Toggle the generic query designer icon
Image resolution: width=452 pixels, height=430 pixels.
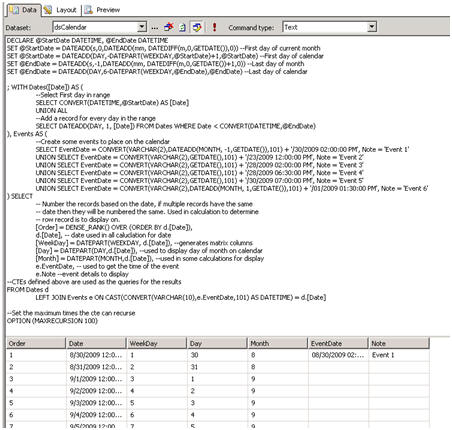pyautogui.click(x=197, y=27)
